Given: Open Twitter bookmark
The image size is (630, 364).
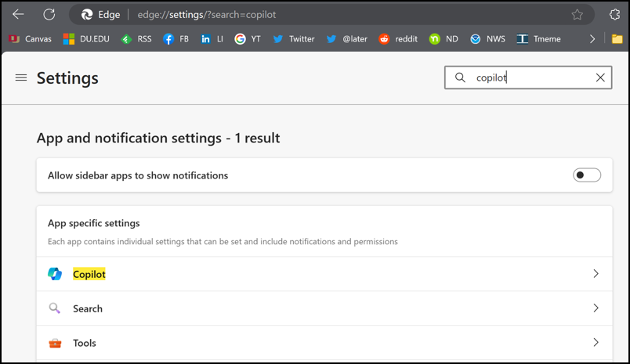Looking at the screenshot, I should coord(294,39).
